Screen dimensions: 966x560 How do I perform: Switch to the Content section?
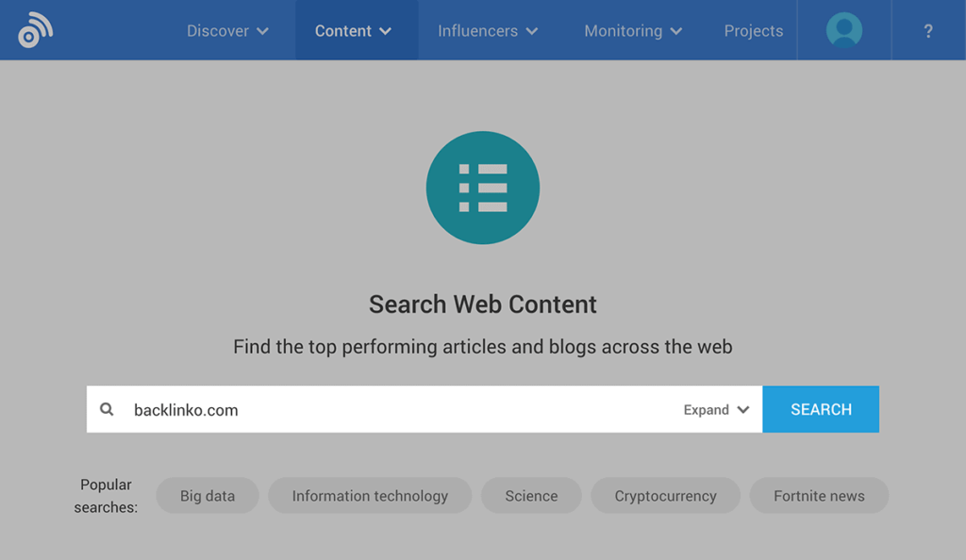(x=343, y=30)
